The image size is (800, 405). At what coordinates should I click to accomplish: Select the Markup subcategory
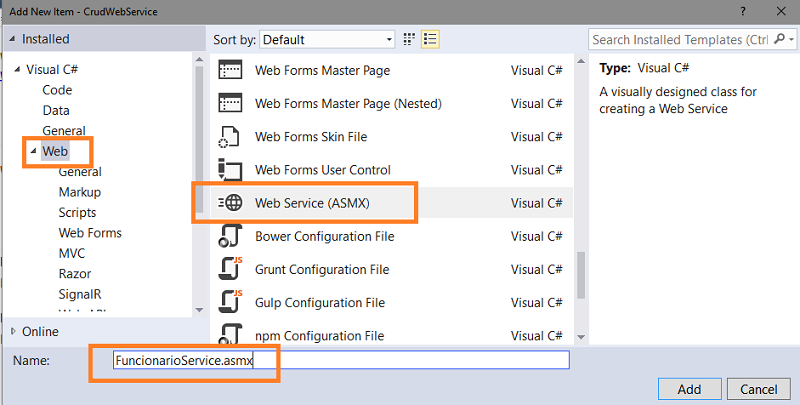tap(80, 192)
